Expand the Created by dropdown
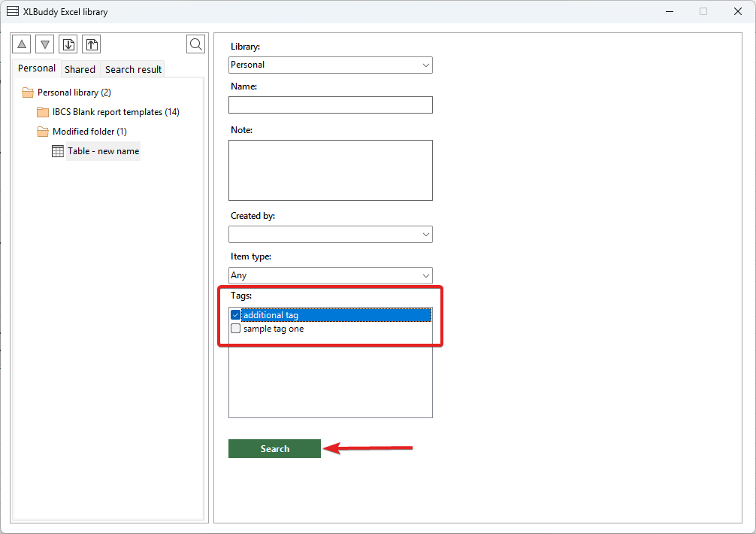Viewport: 756px width, 534px height. [x=331, y=235]
